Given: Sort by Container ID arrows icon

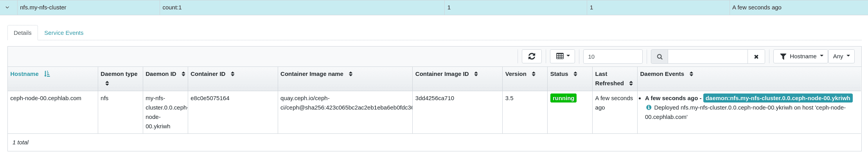Looking at the screenshot, I should [x=232, y=74].
